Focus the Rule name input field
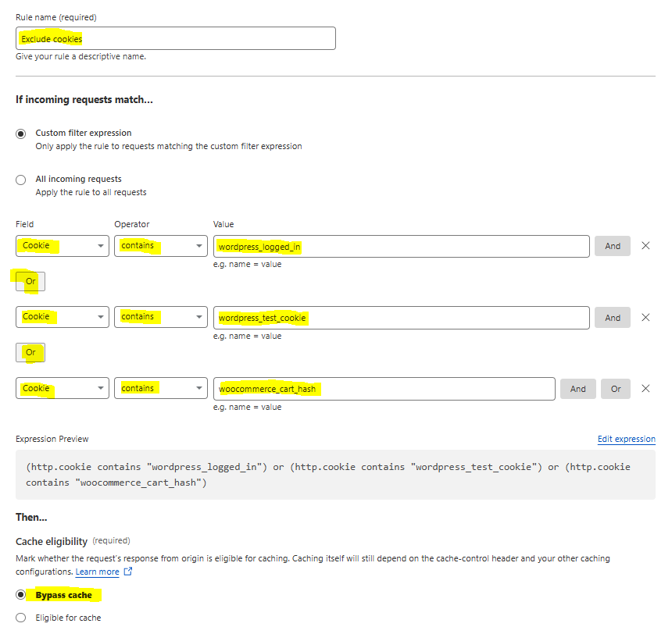672x634 pixels. pyautogui.click(x=176, y=38)
